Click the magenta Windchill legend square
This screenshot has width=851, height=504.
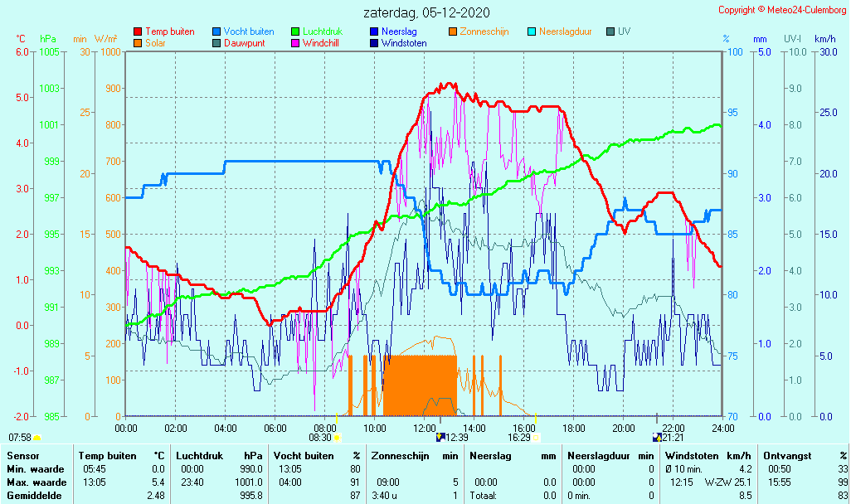tap(295, 43)
